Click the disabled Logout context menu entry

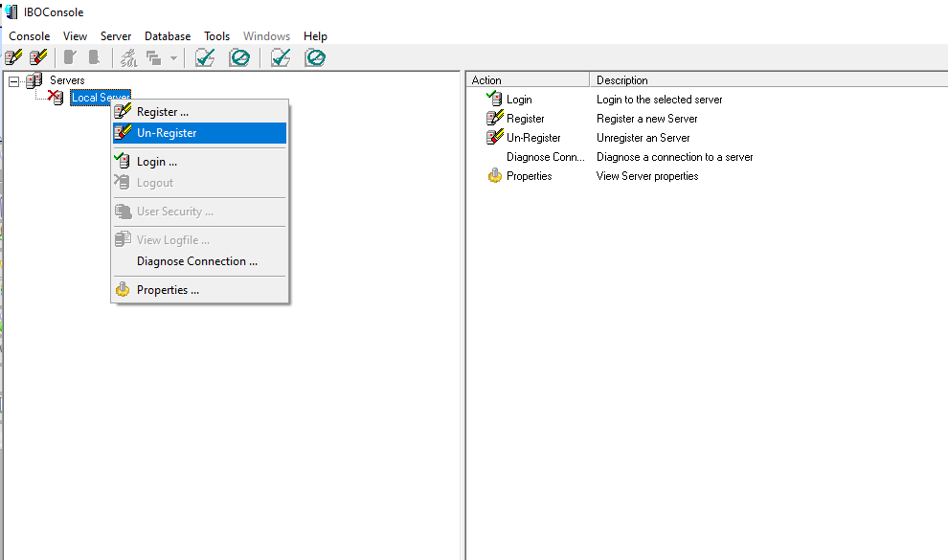[x=199, y=183]
